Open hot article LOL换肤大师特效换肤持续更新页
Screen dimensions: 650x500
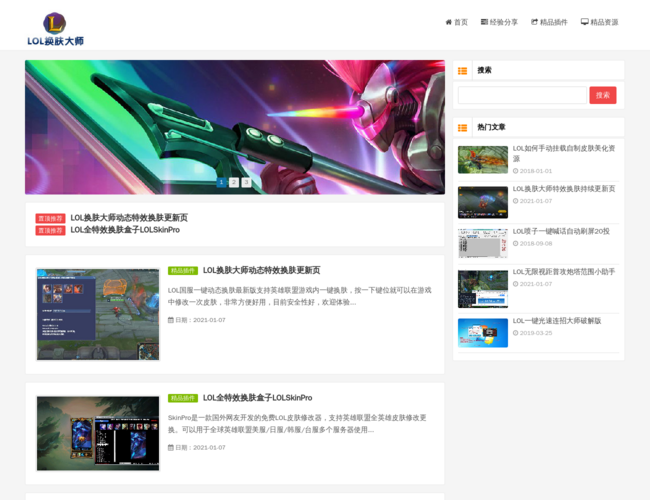click(564, 189)
